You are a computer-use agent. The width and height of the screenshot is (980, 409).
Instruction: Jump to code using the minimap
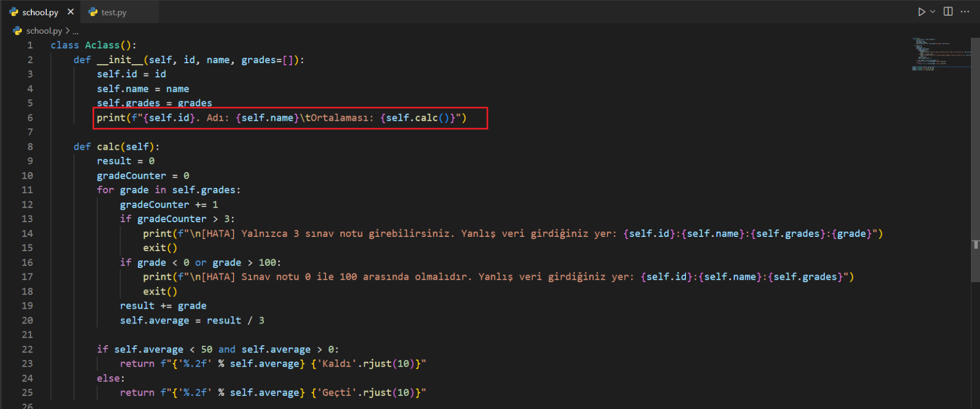click(940, 54)
